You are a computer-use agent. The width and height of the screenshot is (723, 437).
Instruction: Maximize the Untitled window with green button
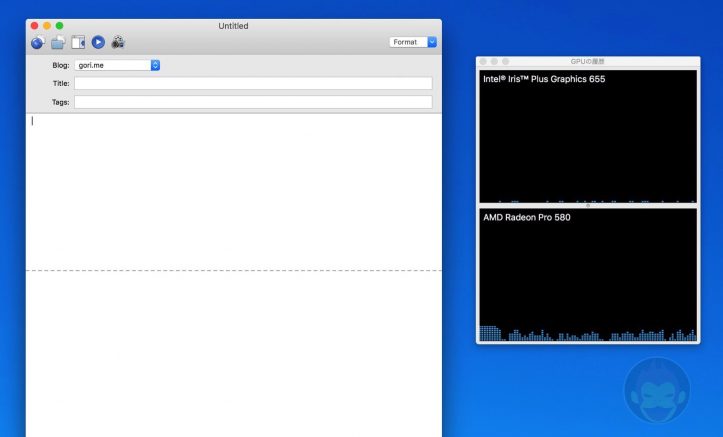59,26
